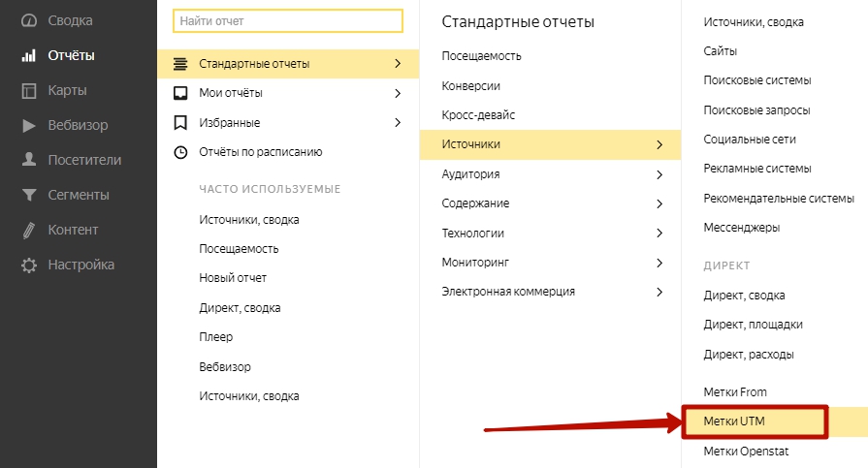Click the Вебвизор play icon

click(x=29, y=125)
